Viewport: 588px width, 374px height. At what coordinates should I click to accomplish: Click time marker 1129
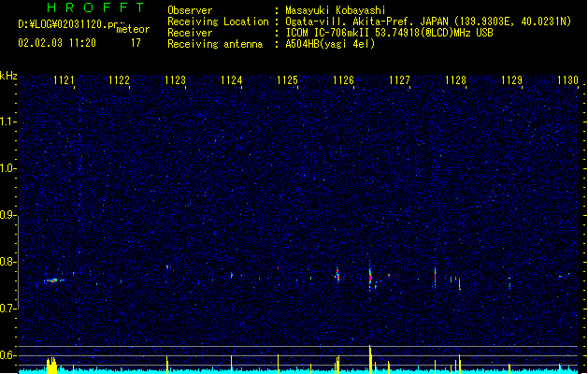coord(512,80)
